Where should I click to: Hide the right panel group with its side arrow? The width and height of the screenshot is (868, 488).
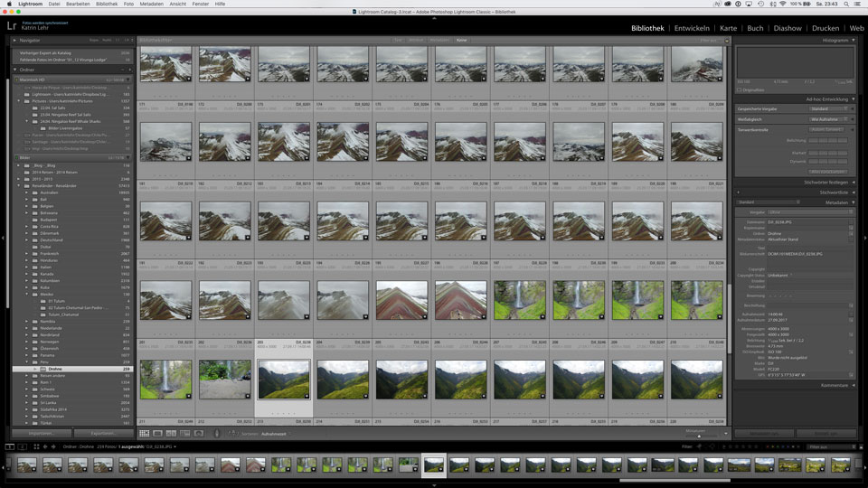pyautogui.click(x=864, y=238)
